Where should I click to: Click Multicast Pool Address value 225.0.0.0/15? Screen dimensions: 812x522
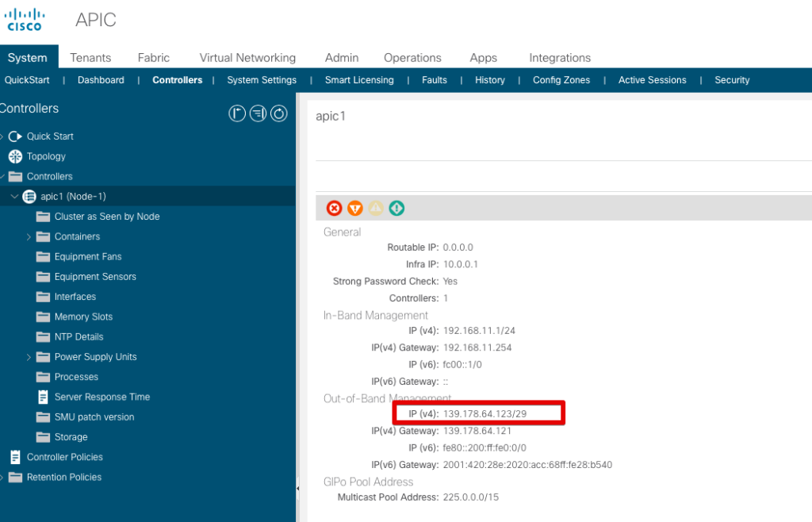pyautogui.click(x=471, y=497)
